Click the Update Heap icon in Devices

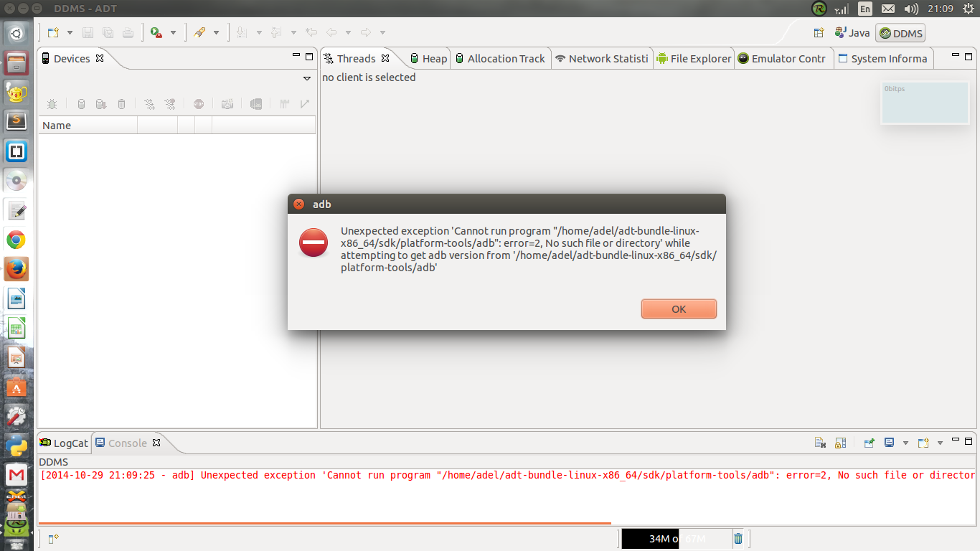point(81,104)
